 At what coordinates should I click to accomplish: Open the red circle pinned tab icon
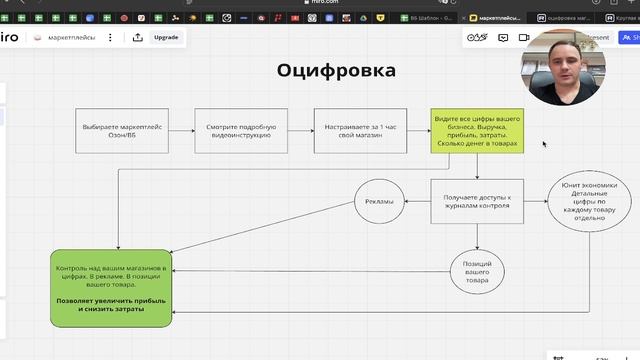[124, 18]
